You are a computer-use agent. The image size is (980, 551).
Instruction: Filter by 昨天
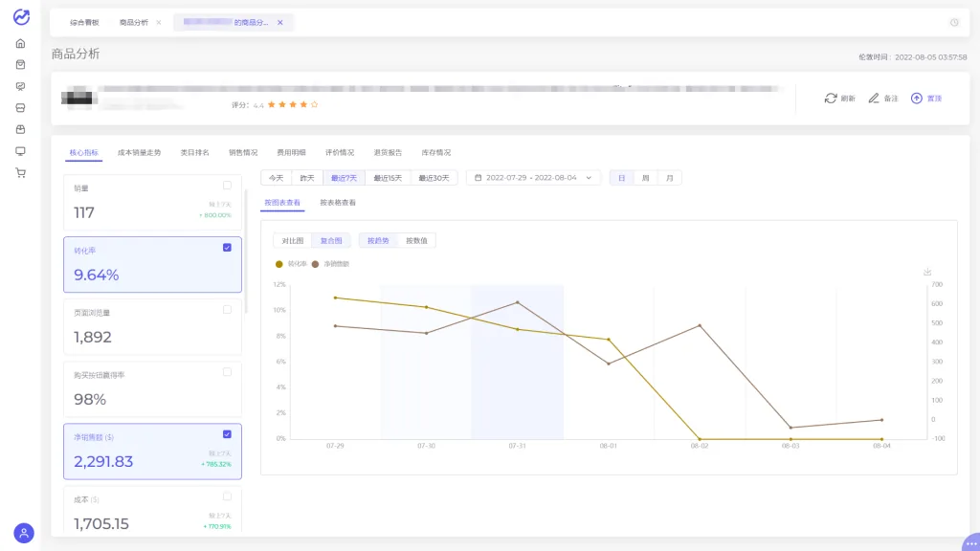(x=307, y=178)
